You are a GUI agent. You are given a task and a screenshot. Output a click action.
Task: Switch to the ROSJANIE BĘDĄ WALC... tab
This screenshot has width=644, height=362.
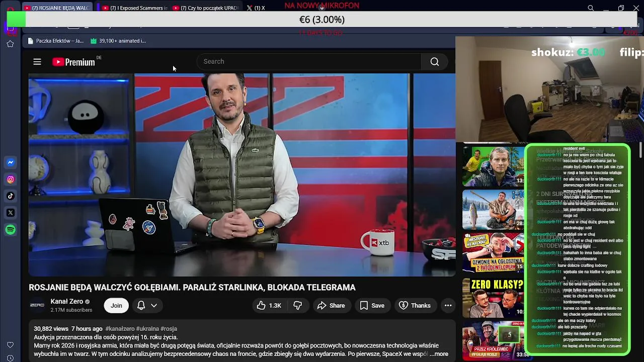click(x=57, y=8)
